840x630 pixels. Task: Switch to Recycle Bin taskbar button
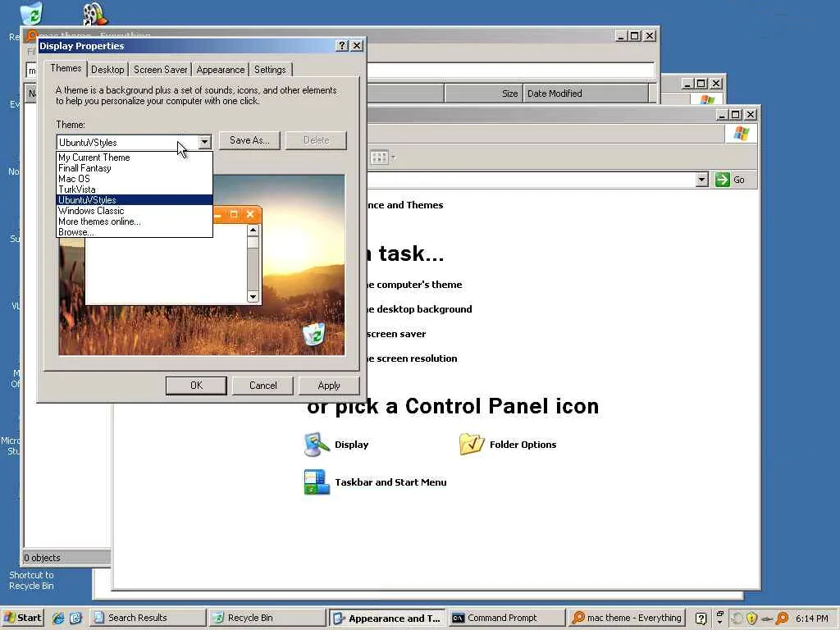tap(267, 618)
